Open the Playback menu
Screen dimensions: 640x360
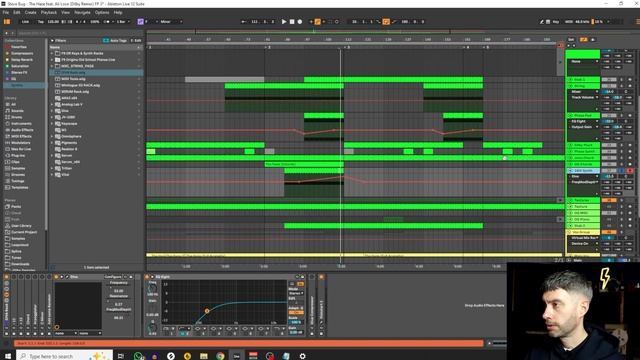(x=49, y=13)
